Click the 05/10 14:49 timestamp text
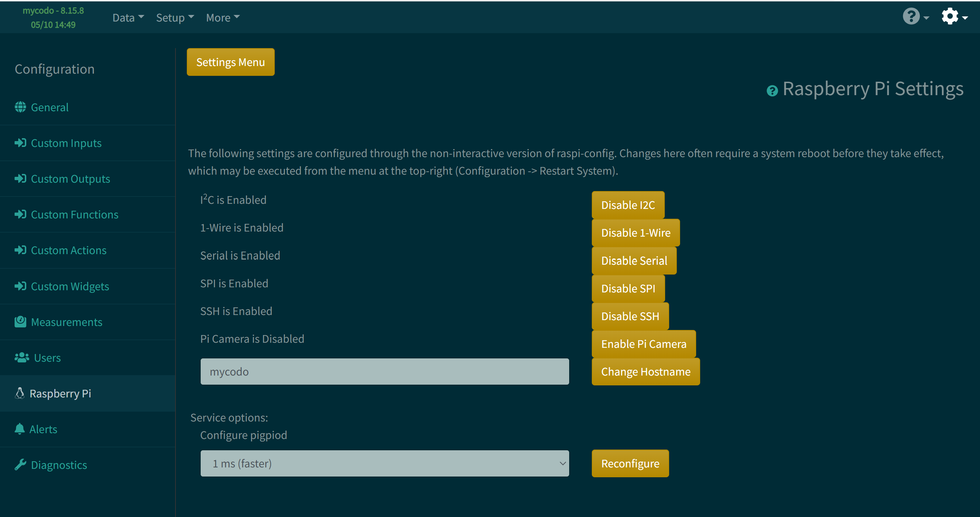 pyautogui.click(x=53, y=25)
